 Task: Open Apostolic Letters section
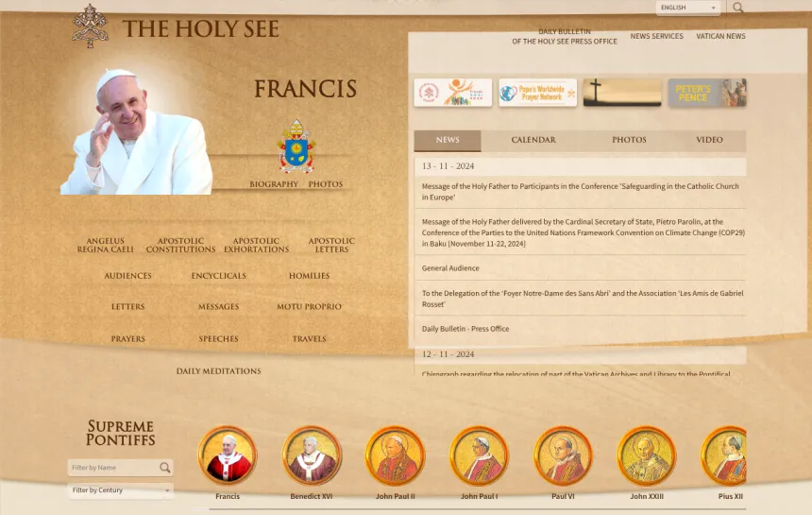click(x=331, y=245)
